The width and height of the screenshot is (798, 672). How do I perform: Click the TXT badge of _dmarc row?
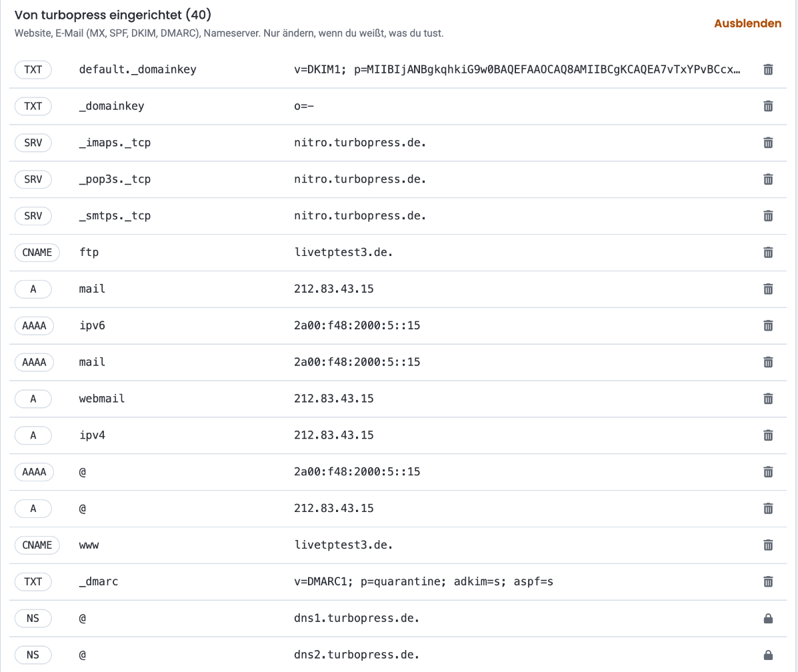pyautogui.click(x=33, y=581)
